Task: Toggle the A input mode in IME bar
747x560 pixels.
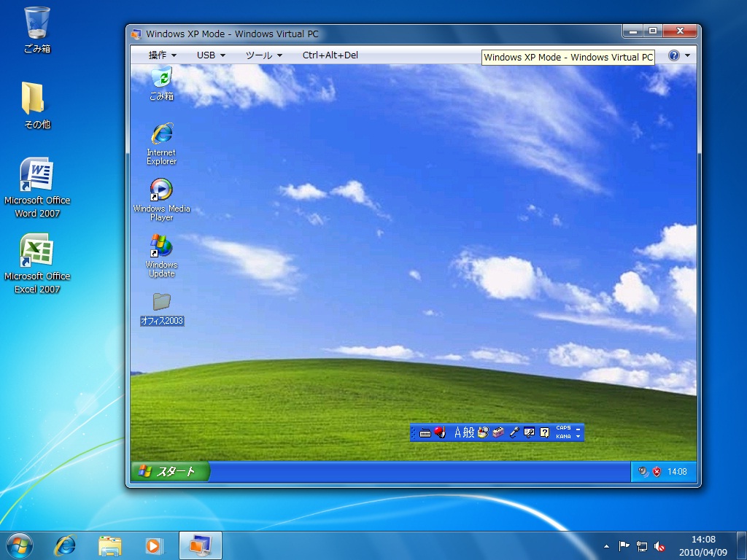Action: [x=457, y=432]
